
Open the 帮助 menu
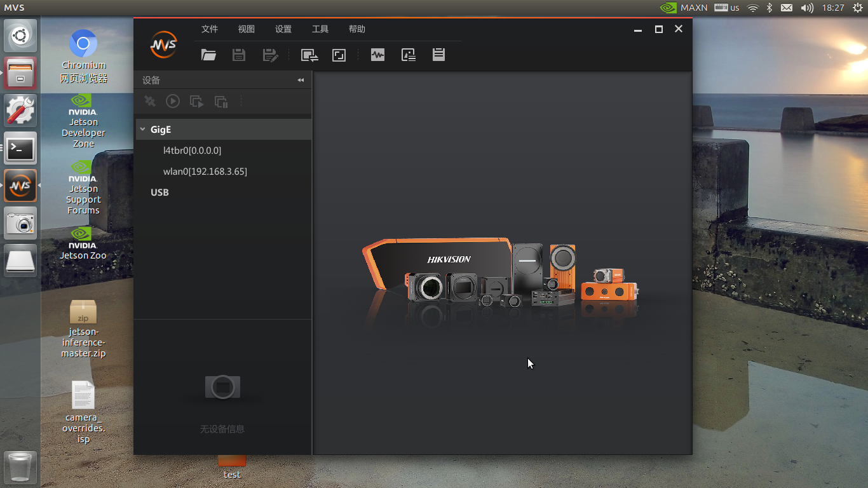[x=356, y=29]
